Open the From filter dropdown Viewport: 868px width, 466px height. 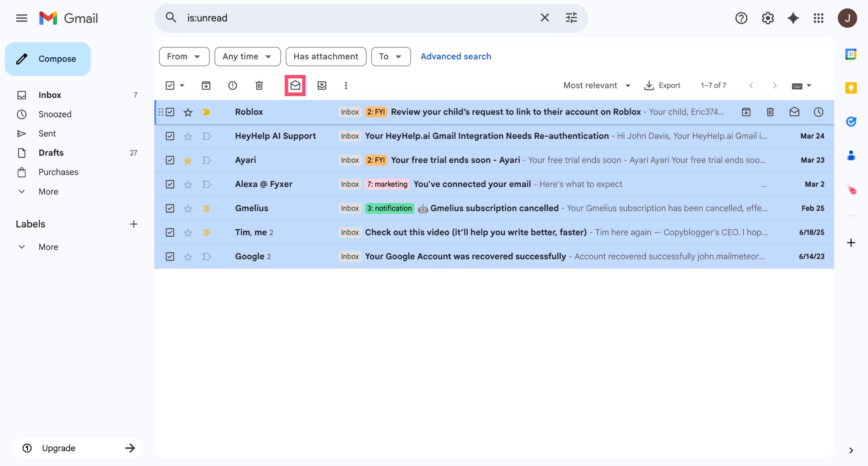tap(184, 56)
